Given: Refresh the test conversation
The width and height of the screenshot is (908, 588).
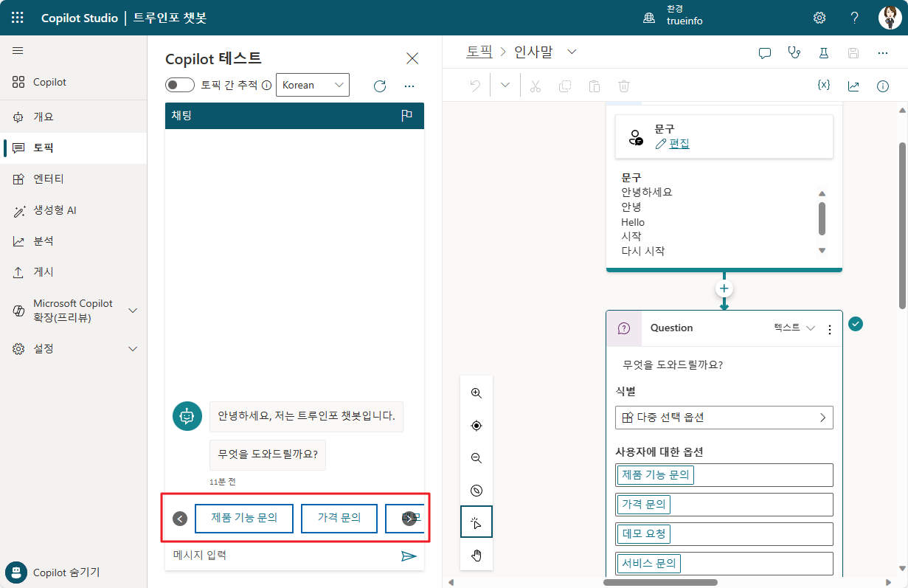Looking at the screenshot, I should click(x=380, y=86).
